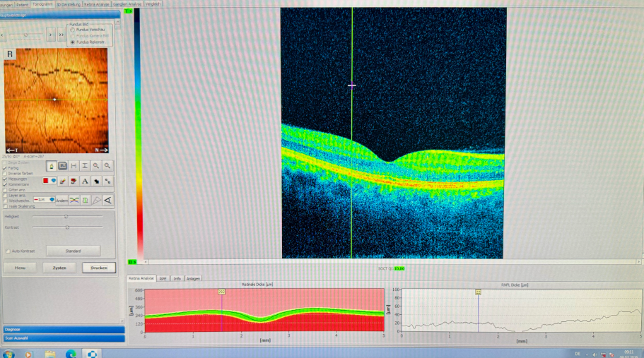Enable the Auto Kontrast checkbox
Viewport: 644px width, 358px height.
point(7,251)
